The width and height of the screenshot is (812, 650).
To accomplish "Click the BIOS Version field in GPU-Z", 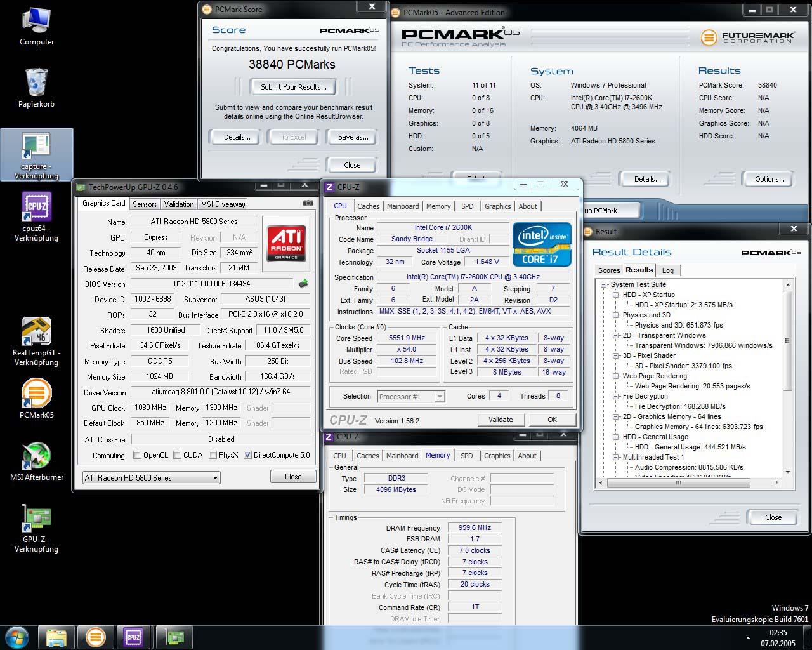I will (212, 284).
